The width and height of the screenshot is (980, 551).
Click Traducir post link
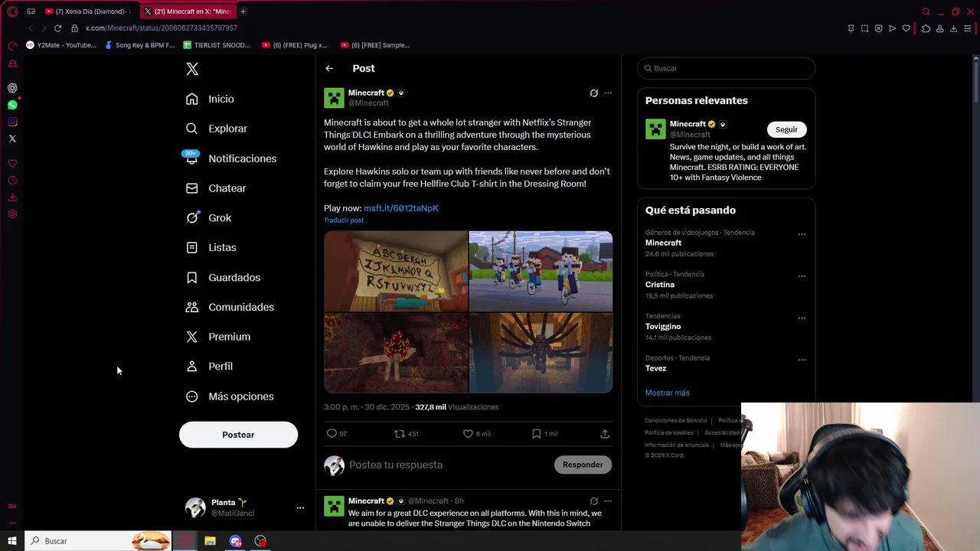pos(344,220)
